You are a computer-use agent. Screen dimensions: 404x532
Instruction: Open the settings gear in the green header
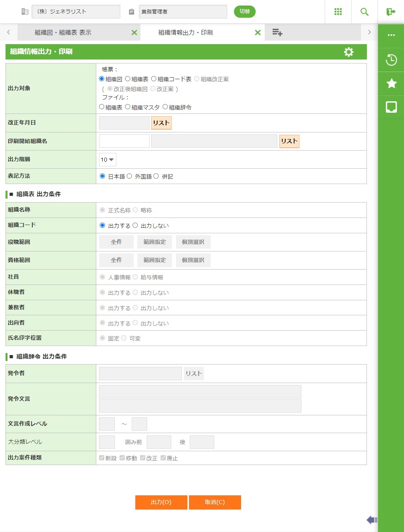point(348,52)
